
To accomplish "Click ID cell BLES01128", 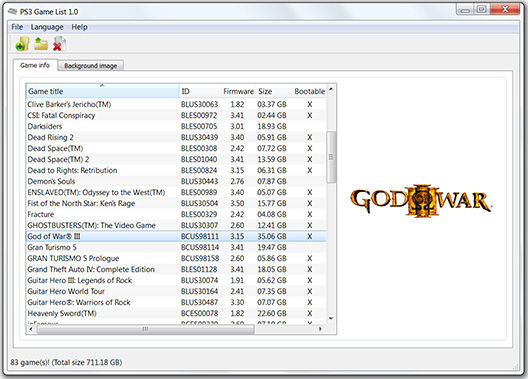I will pos(199,269).
